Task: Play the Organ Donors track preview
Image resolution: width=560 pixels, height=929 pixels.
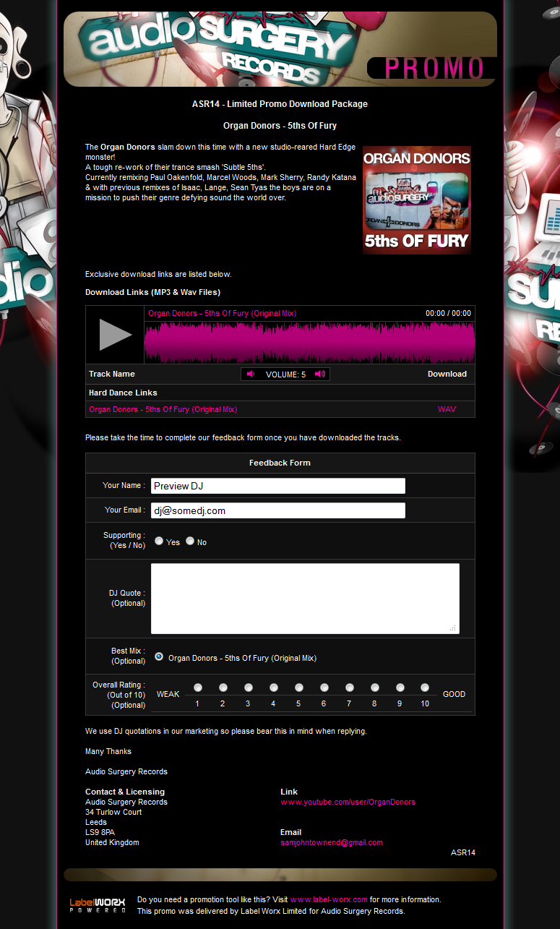Action: (x=115, y=335)
